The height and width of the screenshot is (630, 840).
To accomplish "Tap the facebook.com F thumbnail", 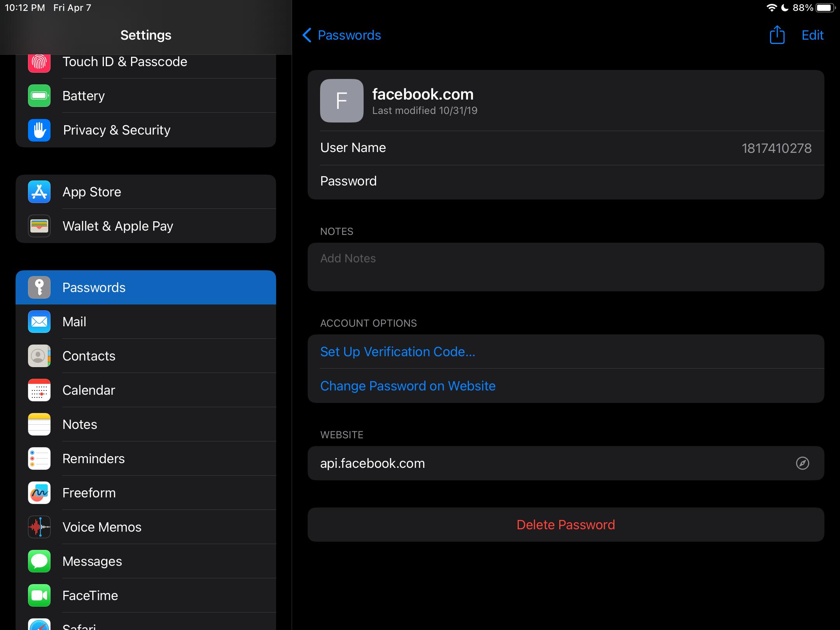I will tap(341, 101).
